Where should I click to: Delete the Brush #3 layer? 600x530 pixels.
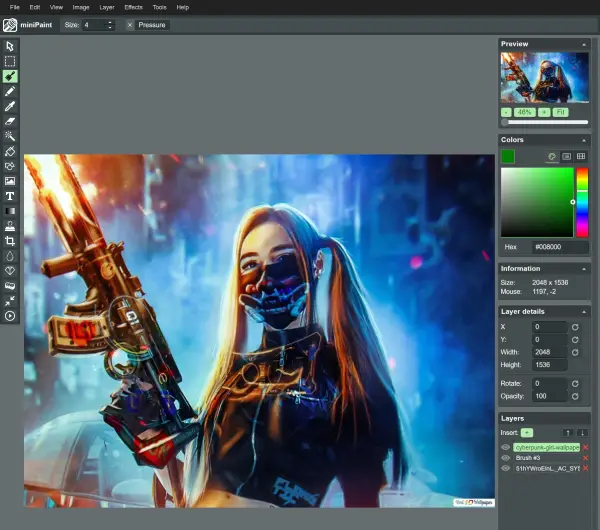[585, 458]
